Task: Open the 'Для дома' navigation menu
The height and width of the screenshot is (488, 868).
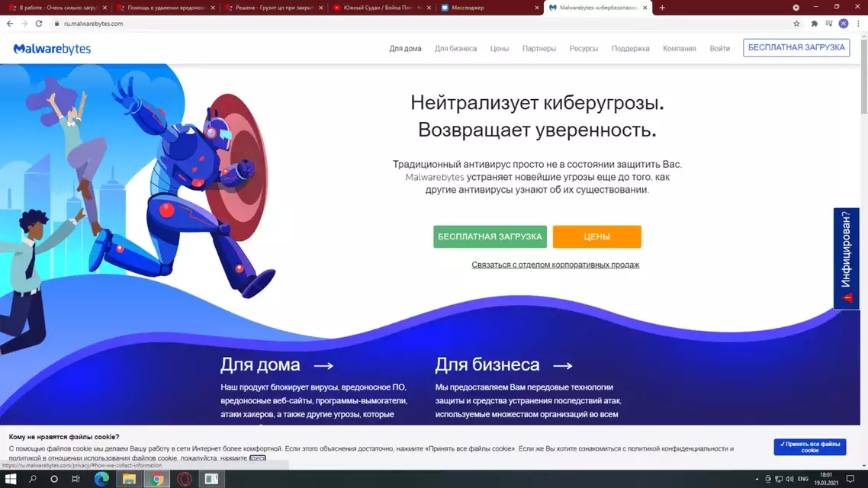Action: pos(405,49)
